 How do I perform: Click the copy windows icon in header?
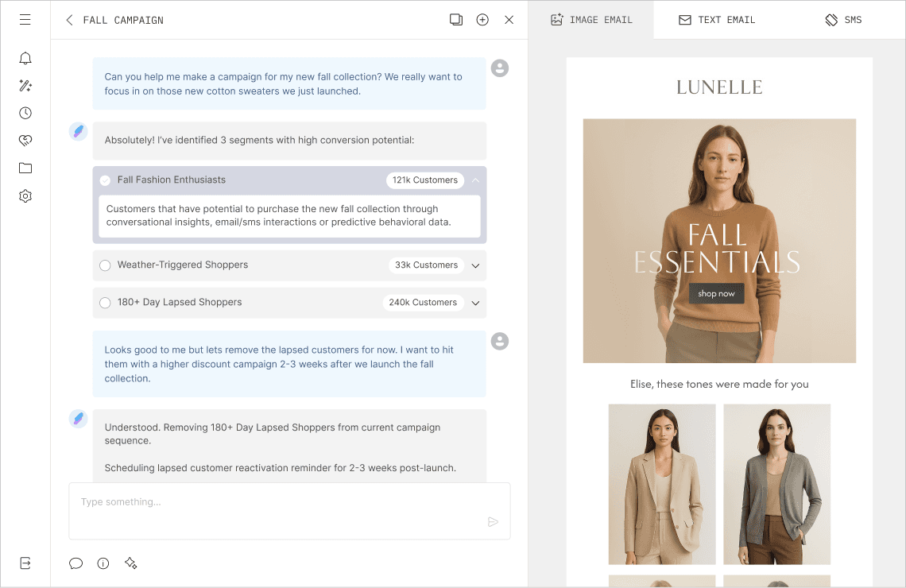(456, 20)
